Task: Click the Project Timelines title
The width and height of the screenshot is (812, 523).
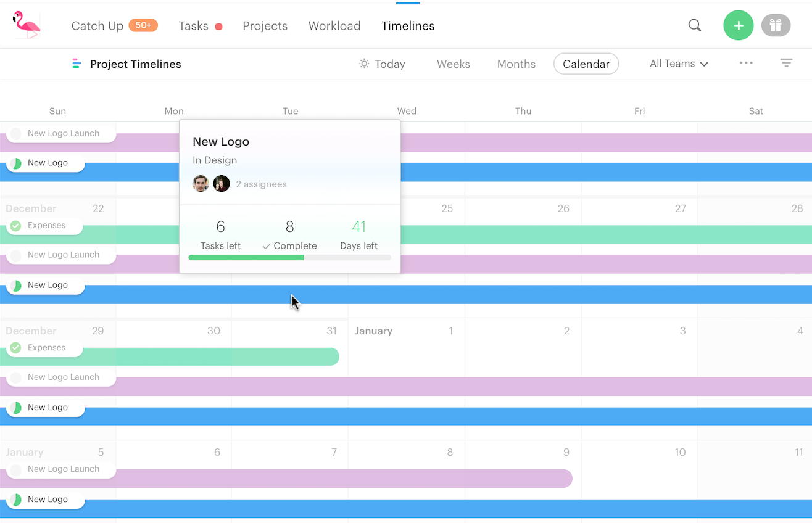Action: pos(136,64)
